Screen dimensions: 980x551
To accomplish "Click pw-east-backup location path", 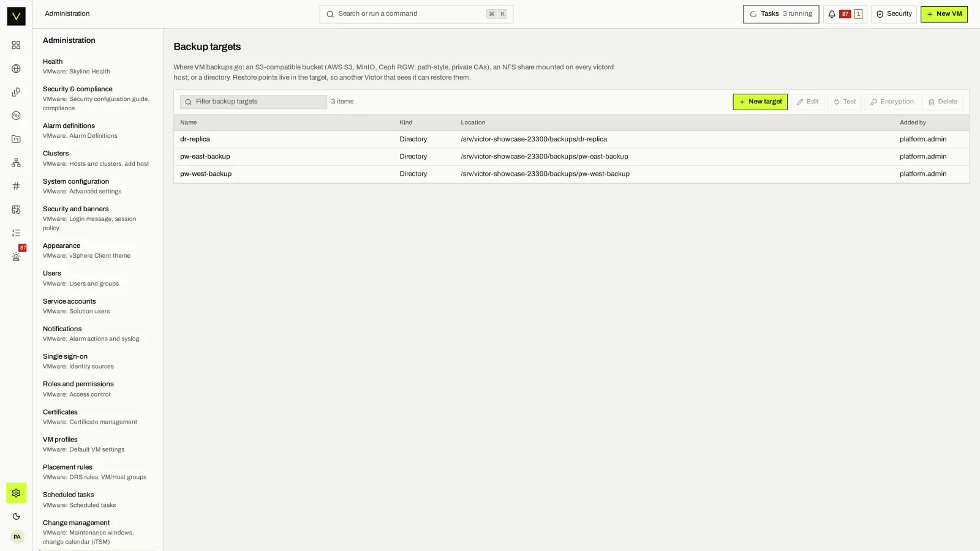I will [544, 157].
